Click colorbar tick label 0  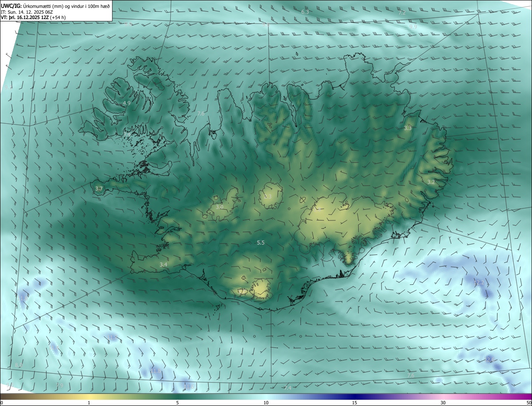2,403
